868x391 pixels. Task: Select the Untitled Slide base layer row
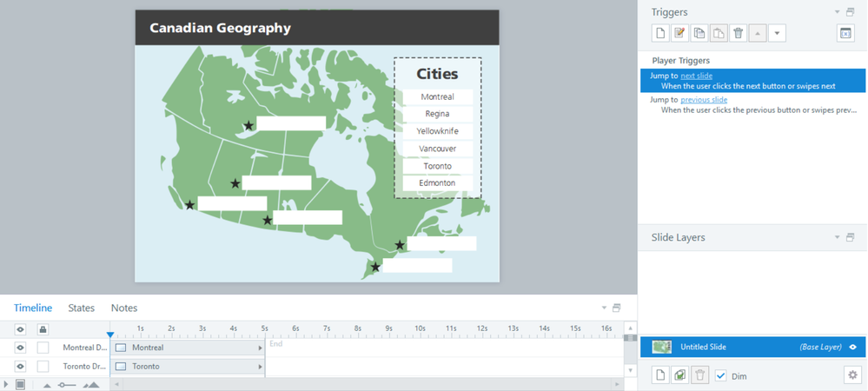click(752, 348)
